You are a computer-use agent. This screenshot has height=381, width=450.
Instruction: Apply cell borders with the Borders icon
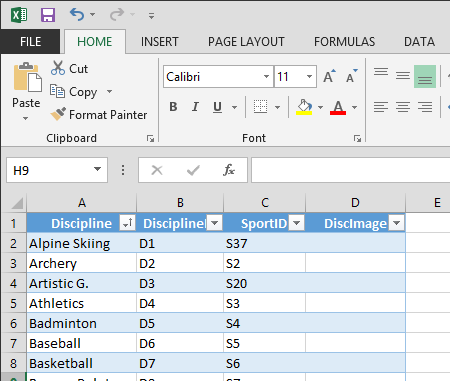point(260,107)
